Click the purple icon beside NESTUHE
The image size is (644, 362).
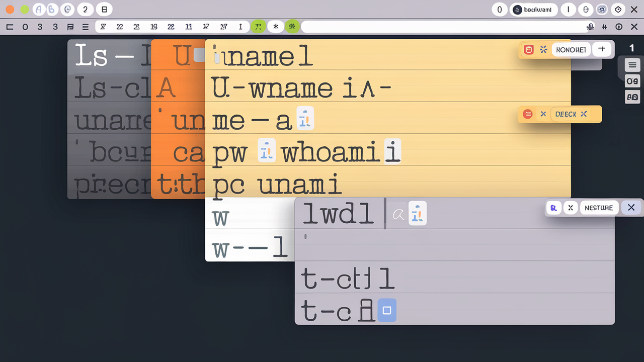coord(554,207)
